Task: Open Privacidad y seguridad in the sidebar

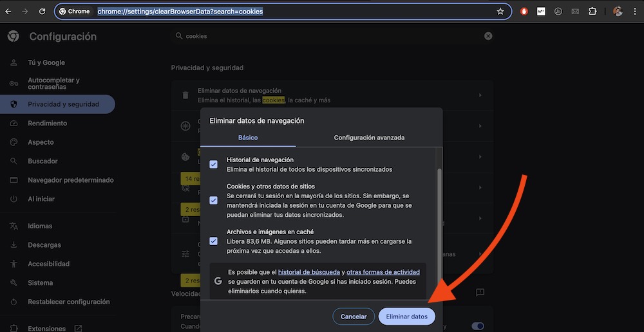Action: 57,104
